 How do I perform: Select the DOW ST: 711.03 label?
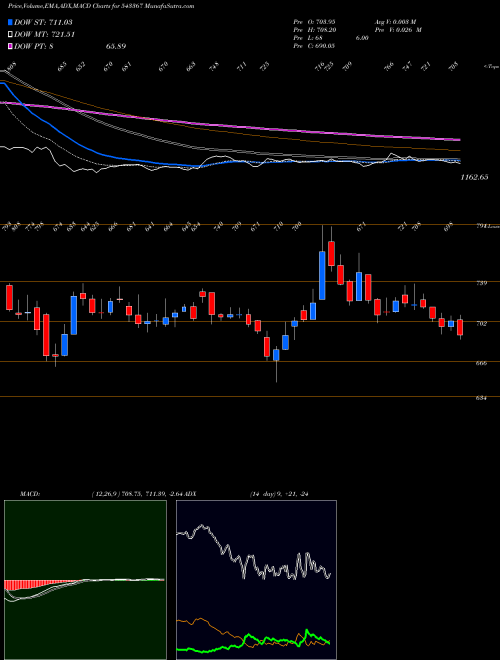(x=44, y=22)
